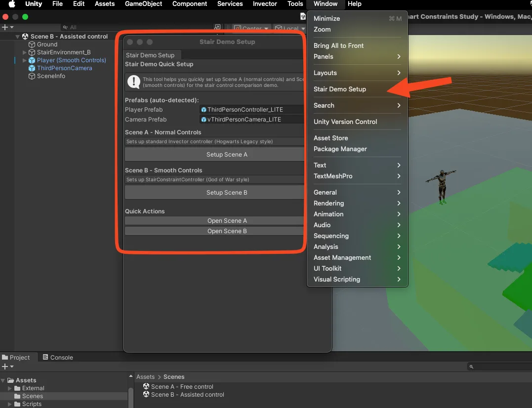
Task: Open the Panels submenu
Action: (357, 57)
